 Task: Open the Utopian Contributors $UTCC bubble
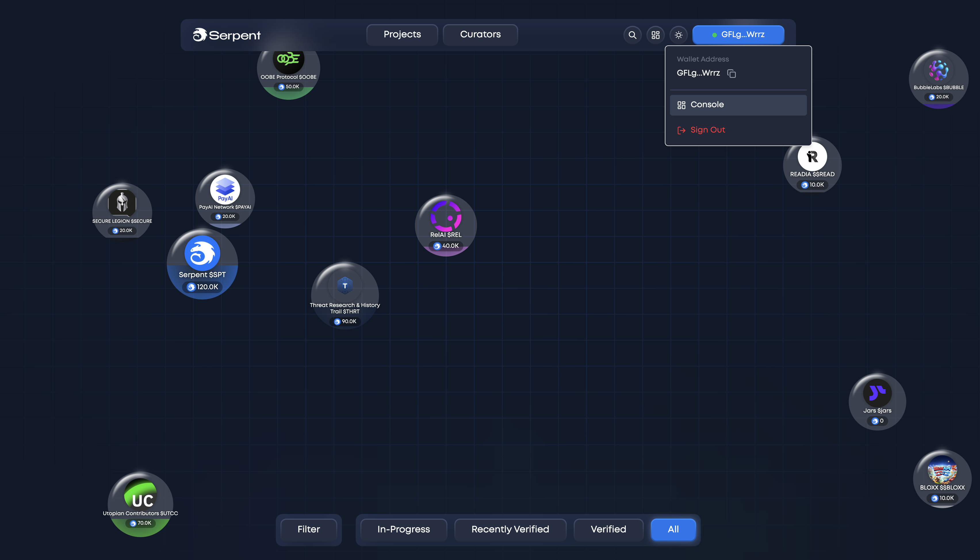140,504
